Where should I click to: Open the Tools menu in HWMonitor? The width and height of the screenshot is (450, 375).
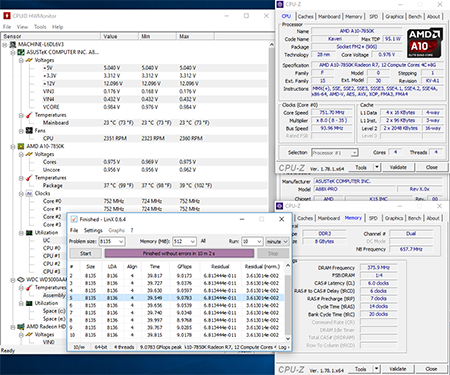[x=40, y=27]
